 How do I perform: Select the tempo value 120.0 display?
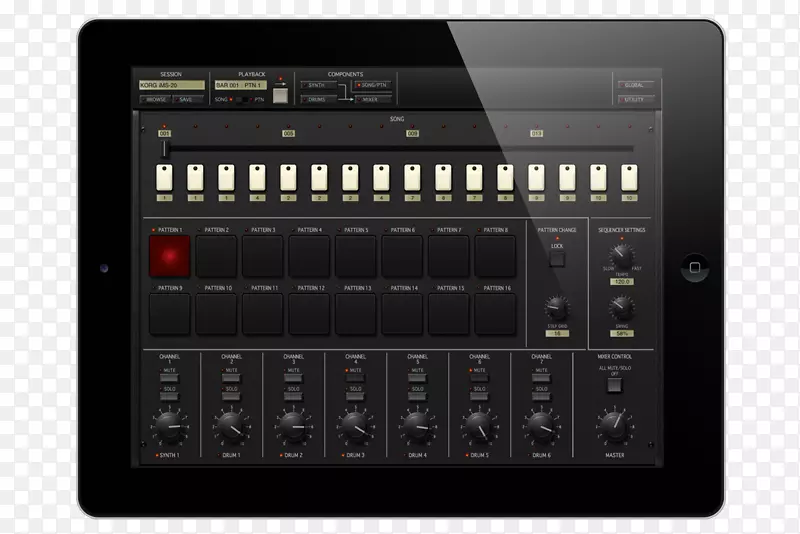(622, 282)
